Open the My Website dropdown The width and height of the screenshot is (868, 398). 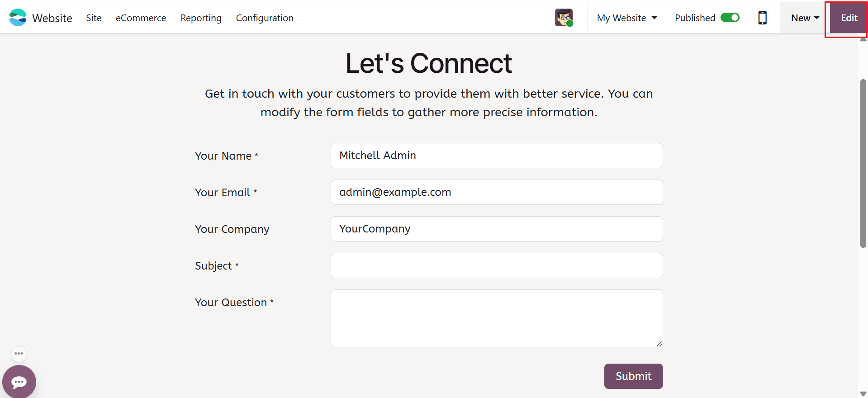[626, 18]
